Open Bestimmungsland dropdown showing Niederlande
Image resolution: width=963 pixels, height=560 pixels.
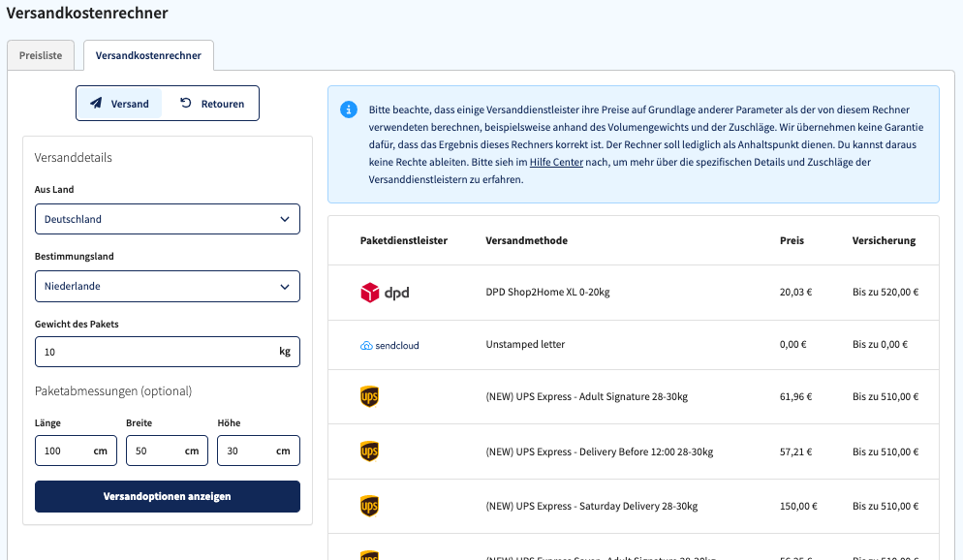click(167, 286)
